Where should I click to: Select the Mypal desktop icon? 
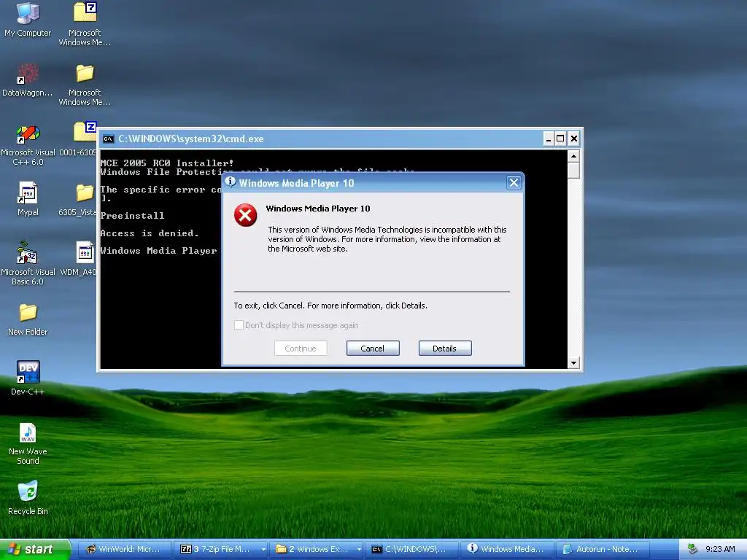click(x=28, y=198)
